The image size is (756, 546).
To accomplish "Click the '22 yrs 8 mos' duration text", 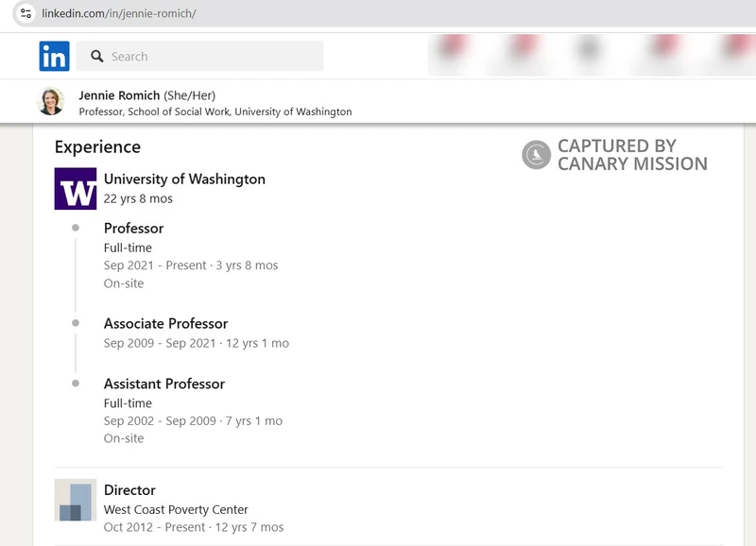I will click(x=138, y=198).
